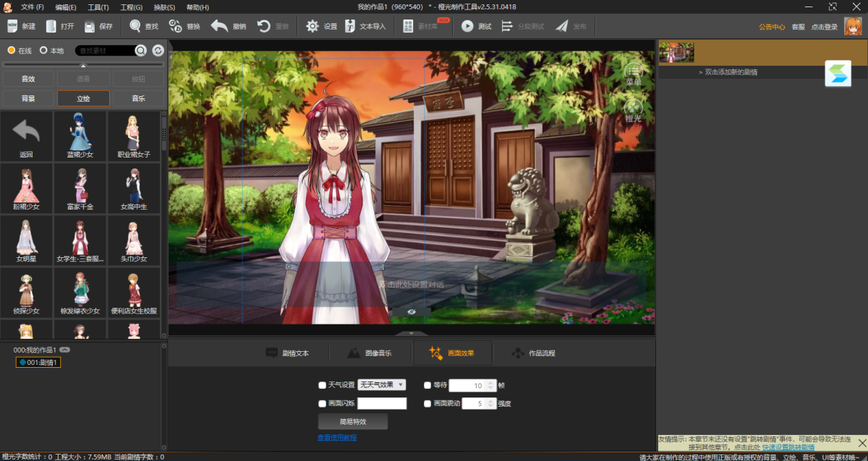Toggle the eye icon under dialogue box
This screenshot has height=461, width=868.
tap(411, 311)
